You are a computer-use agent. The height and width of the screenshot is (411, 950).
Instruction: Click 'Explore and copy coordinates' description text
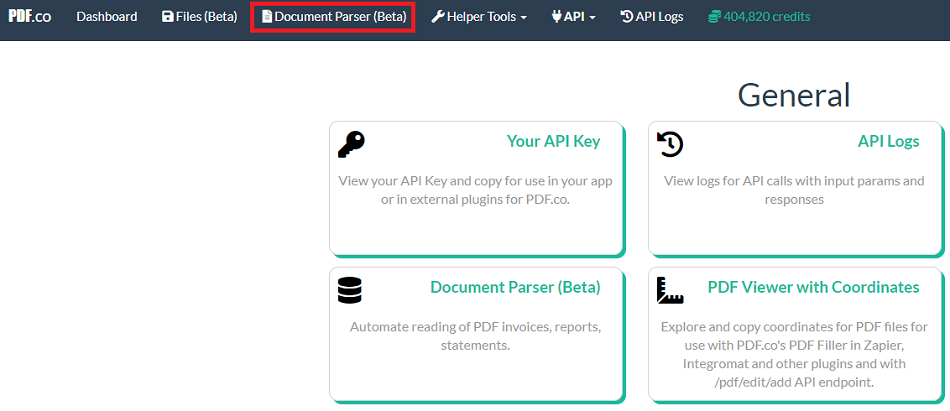point(794,355)
